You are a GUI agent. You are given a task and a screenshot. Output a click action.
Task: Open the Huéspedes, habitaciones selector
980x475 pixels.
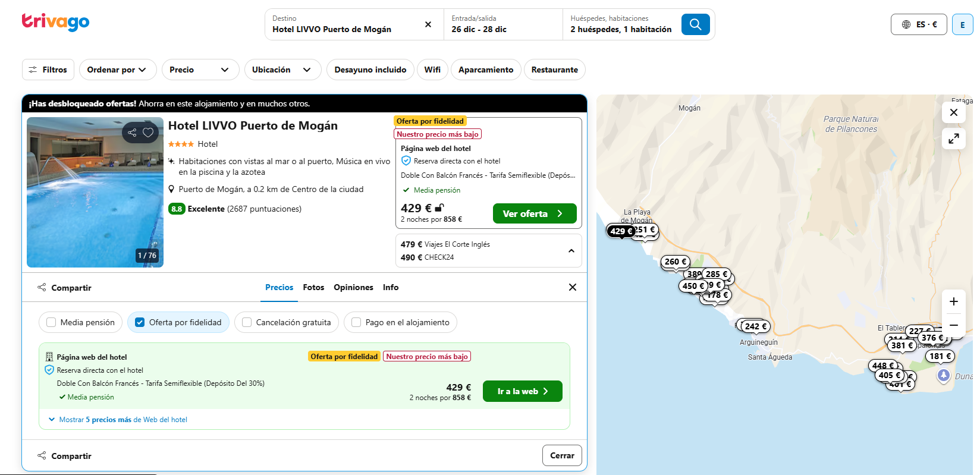(621, 24)
